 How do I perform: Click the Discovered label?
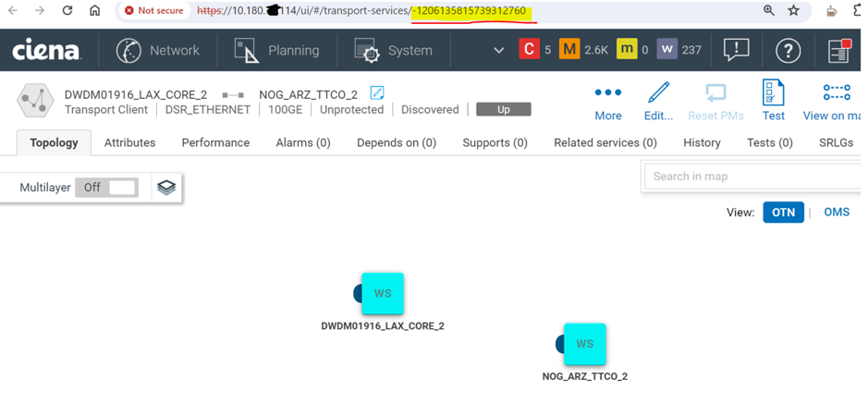[x=430, y=110]
